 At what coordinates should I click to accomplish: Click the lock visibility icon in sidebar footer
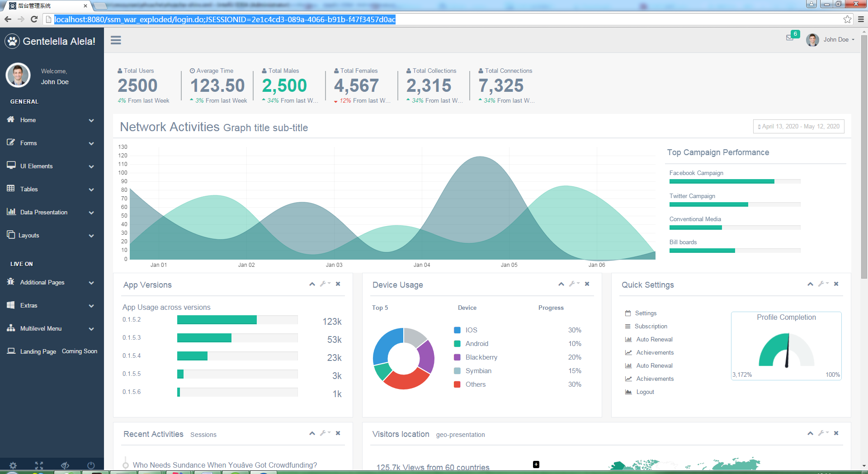(65, 465)
